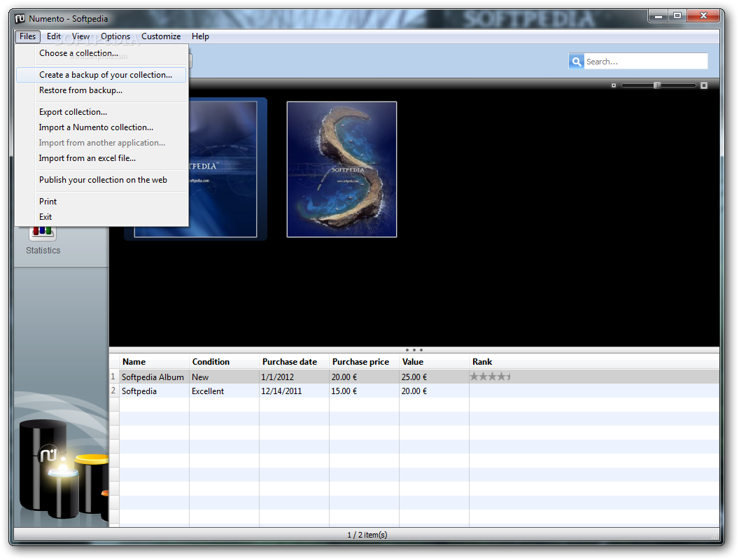739x560 pixels.
Task: Select Publish your collection on the web
Action: 101,180
